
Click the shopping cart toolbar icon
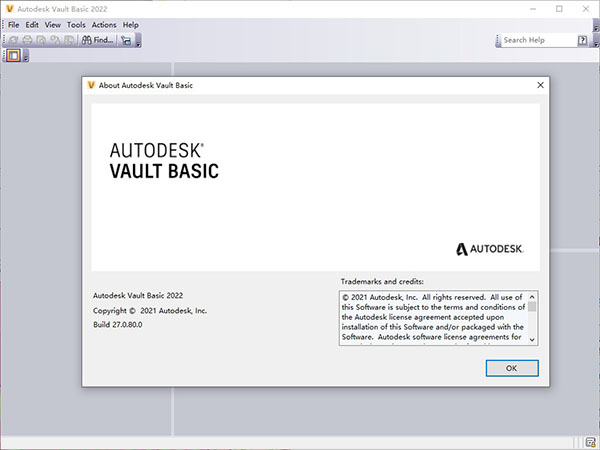pos(126,40)
